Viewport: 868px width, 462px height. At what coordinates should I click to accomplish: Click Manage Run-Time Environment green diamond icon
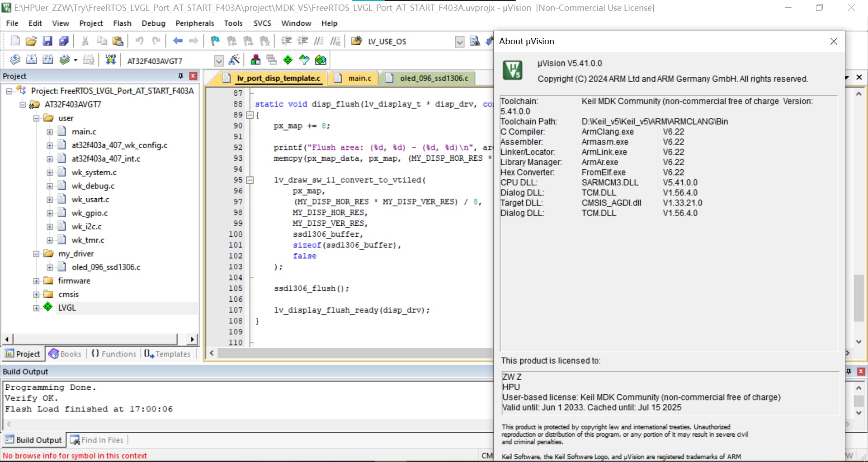(288, 60)
